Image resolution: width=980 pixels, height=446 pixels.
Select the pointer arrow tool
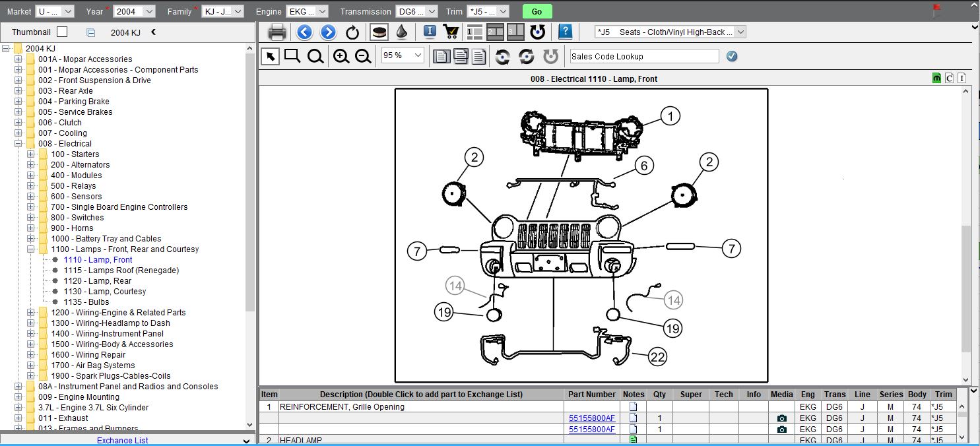[270, 56]
